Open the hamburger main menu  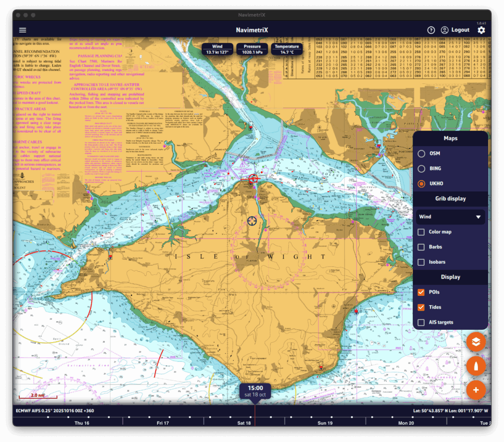[23, 30]
